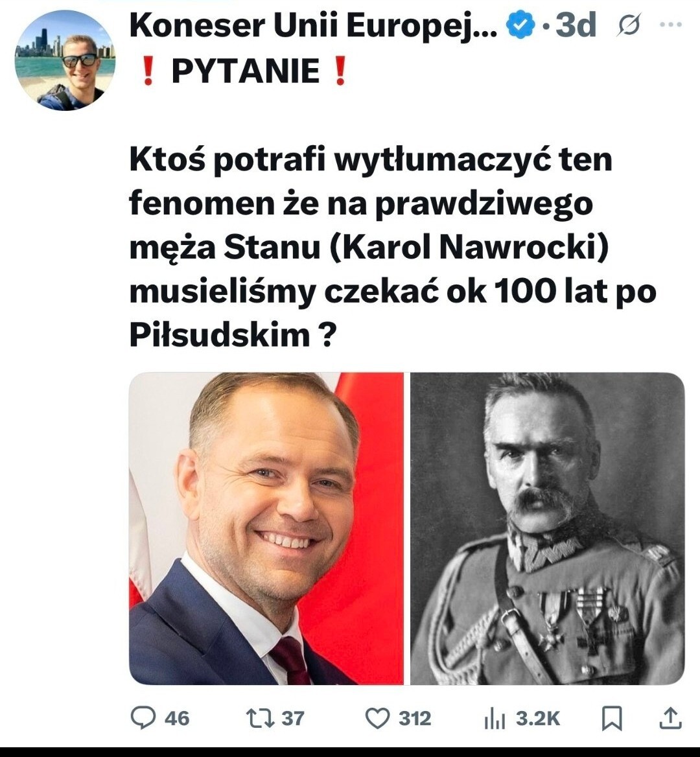
Task: Click the 37 reposts count
Action: pyautogui.click(x=293, y=718)
